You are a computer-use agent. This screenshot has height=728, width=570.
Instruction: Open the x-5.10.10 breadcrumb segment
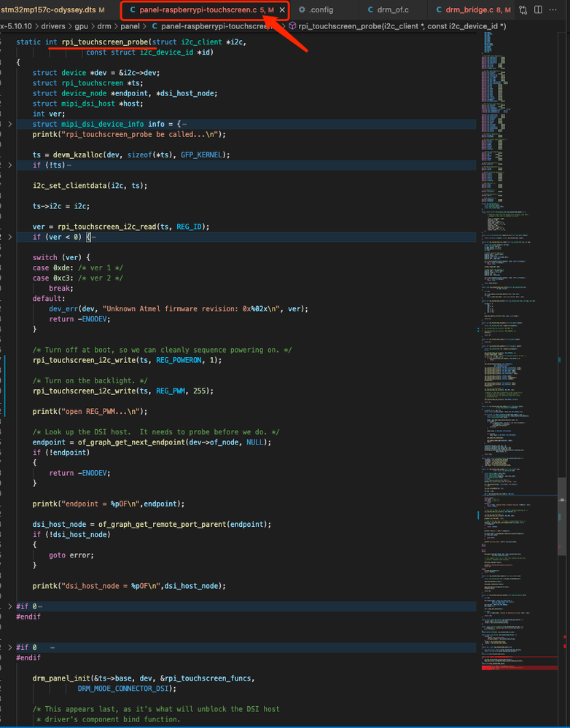(16, 26)
